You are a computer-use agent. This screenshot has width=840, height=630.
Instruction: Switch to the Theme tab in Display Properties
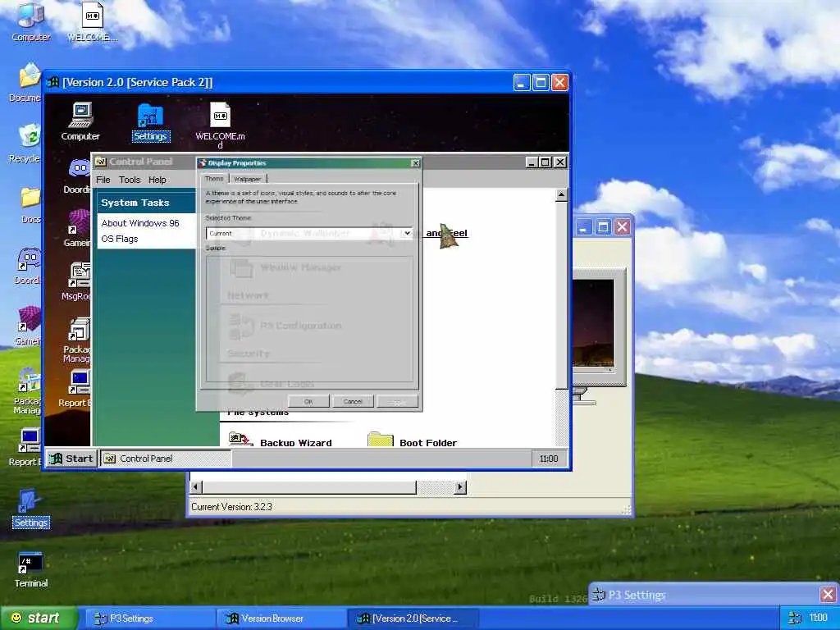tap(214, 179)
